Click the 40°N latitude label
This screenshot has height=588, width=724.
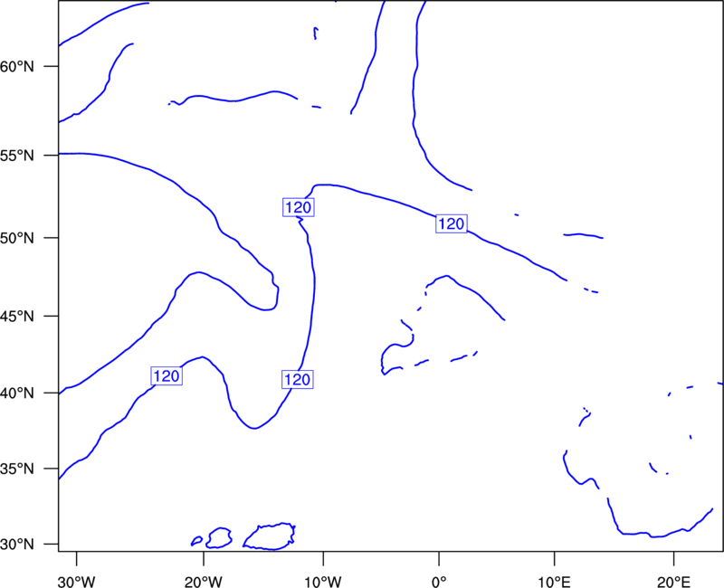click(x=16, y=394)
